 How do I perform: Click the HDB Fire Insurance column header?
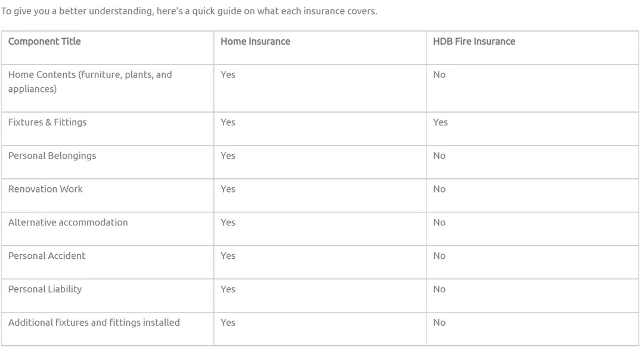473,42
